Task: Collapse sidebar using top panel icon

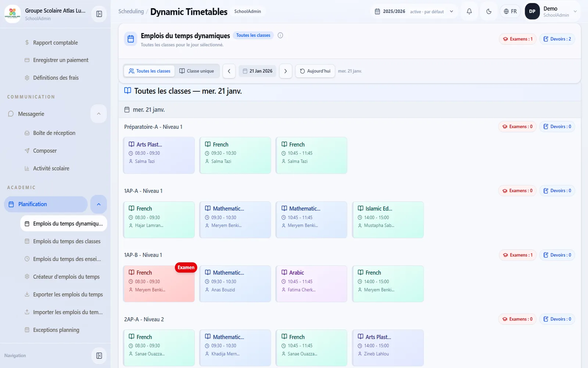Action: click(99, 14)
